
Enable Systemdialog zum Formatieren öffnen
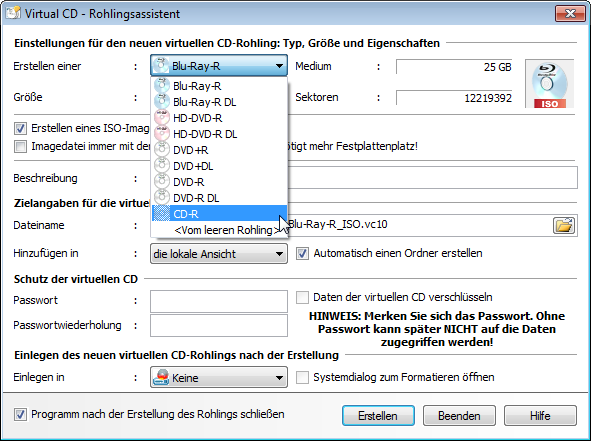[x=302, y=377]
